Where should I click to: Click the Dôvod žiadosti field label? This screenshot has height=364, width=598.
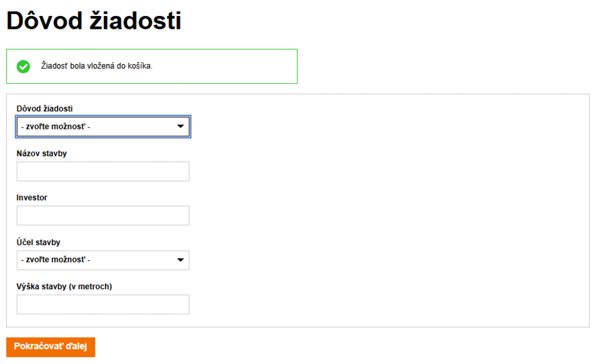point(45,109)
